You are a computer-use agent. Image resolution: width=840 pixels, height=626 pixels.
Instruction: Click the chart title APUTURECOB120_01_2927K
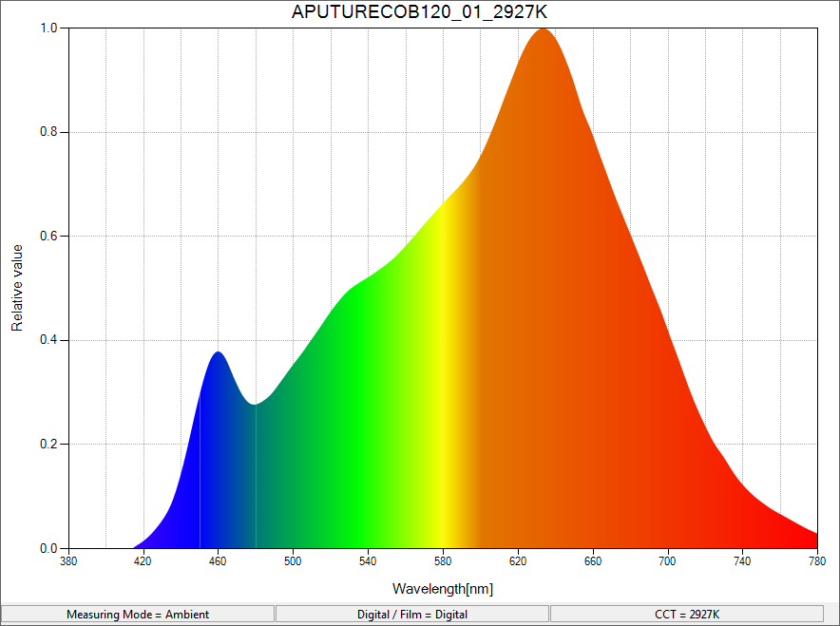coord(419,13)
